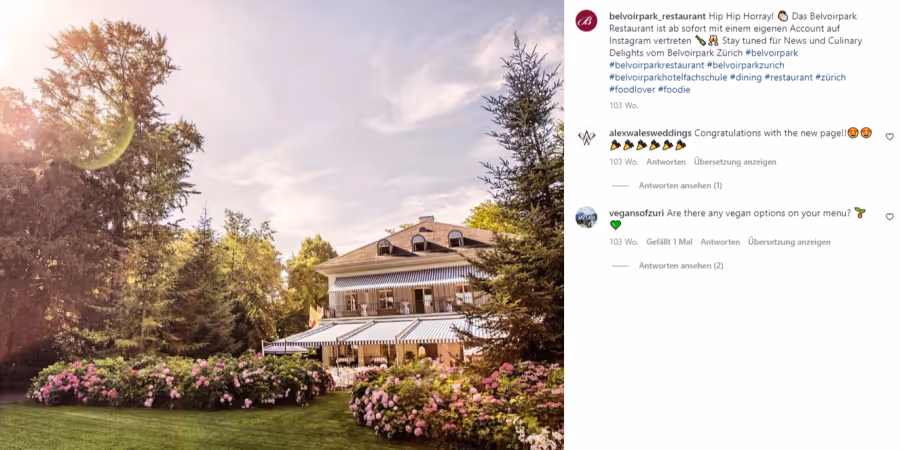Viewport: 900px width, 450px height.
Task: Open vegansofzuri profile picture
Action: pyautogui.click(x=586, y=218)
